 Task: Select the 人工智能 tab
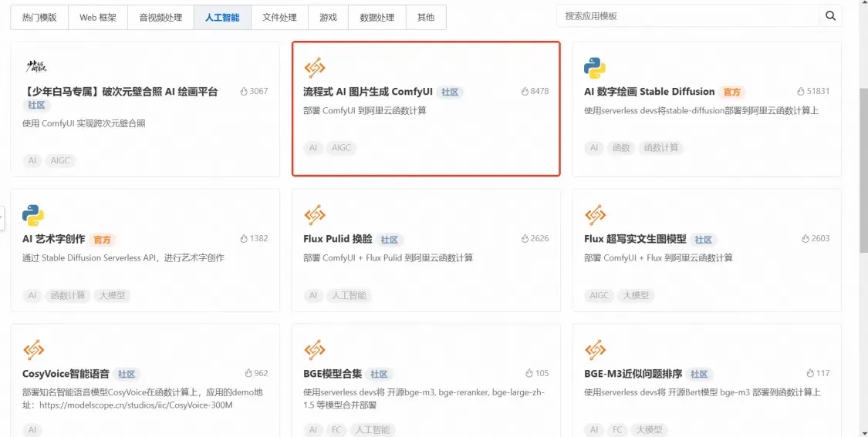click(x=222, y=17)
